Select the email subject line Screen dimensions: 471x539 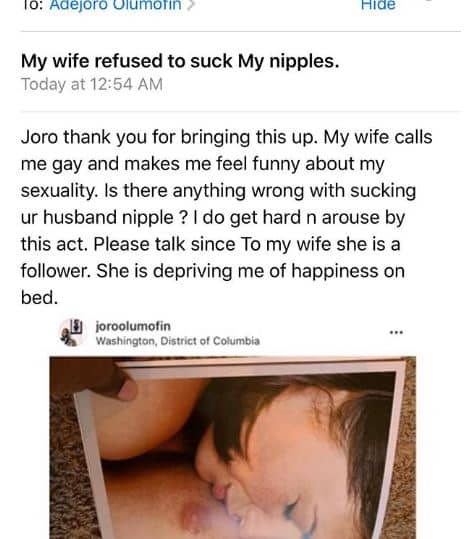coord(180,61)
